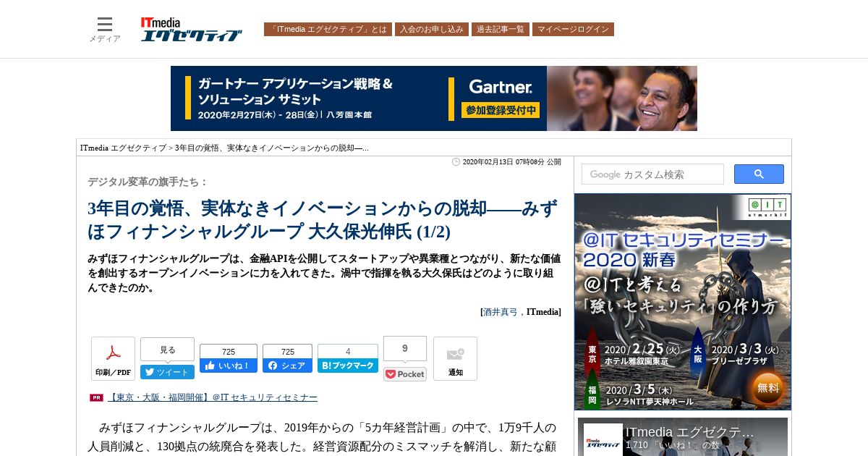Click the Hatena bookmark count 4
The height and width of the screenshot is (456, 868).
pos(348,351)
